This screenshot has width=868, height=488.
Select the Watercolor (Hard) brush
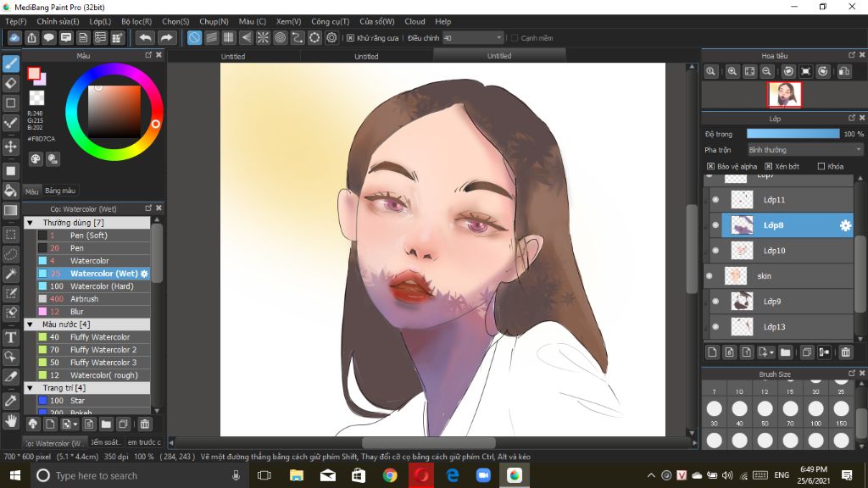[93, 286]
